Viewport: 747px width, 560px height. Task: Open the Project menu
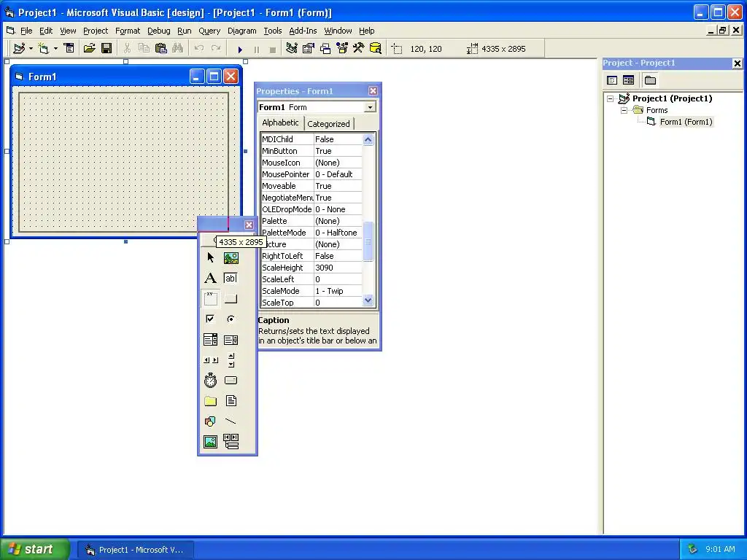(96, 31)
